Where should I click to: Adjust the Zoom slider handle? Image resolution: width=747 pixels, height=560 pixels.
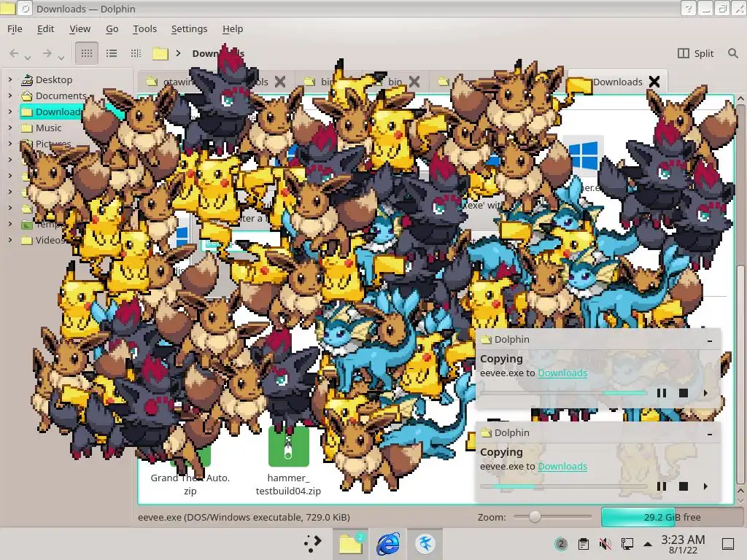[535, 517]
